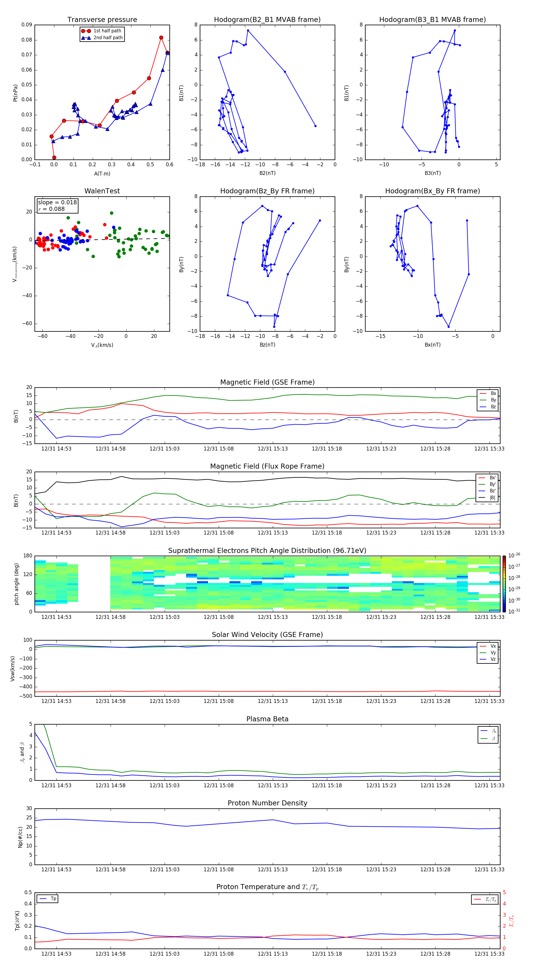Click the 'pitch angle (deg)' axis label

pyautogui.click(x=16, y=584)
